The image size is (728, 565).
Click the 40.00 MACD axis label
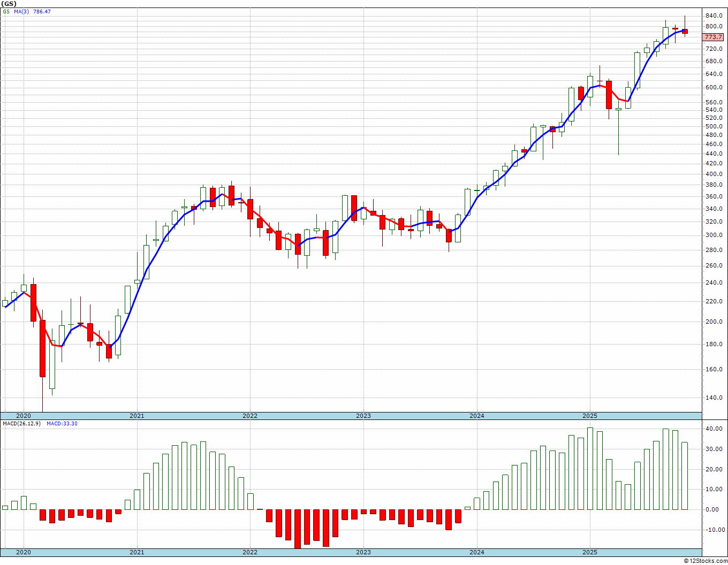[714, 429]
